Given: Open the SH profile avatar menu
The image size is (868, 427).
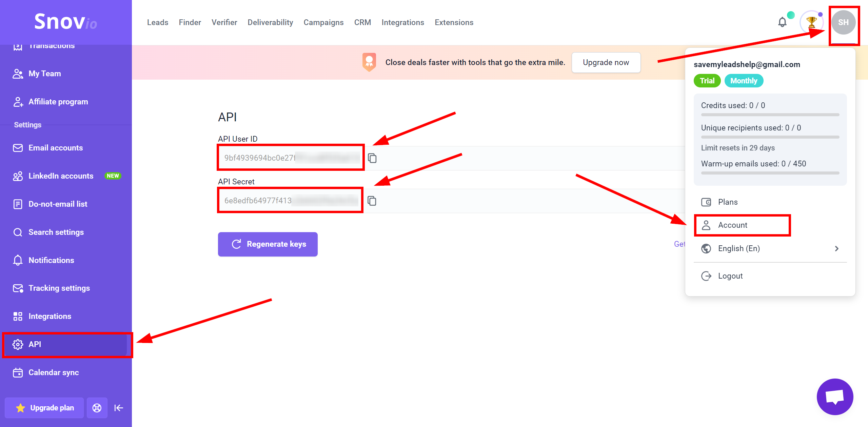Looking at the screenshot, I should point(843,22).
